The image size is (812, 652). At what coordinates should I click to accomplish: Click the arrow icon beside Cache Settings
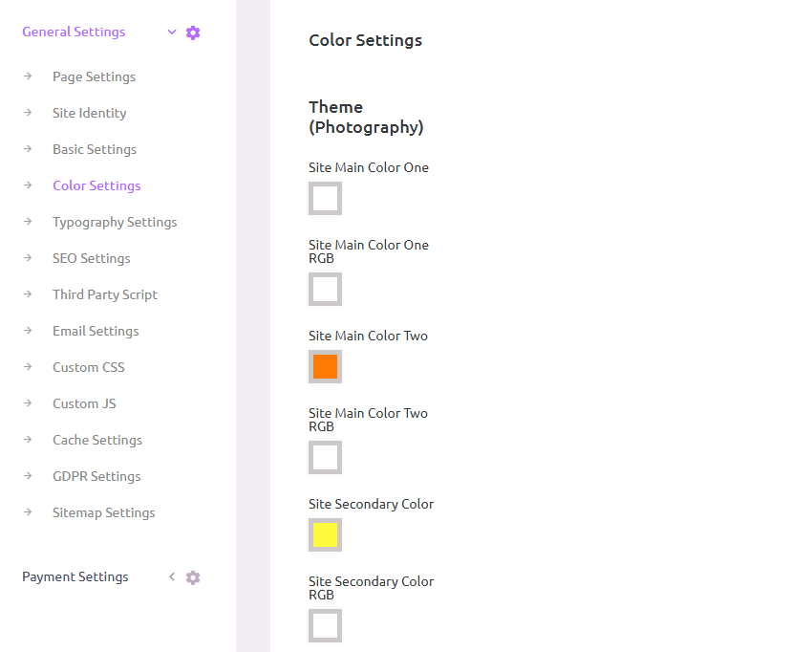28,440
